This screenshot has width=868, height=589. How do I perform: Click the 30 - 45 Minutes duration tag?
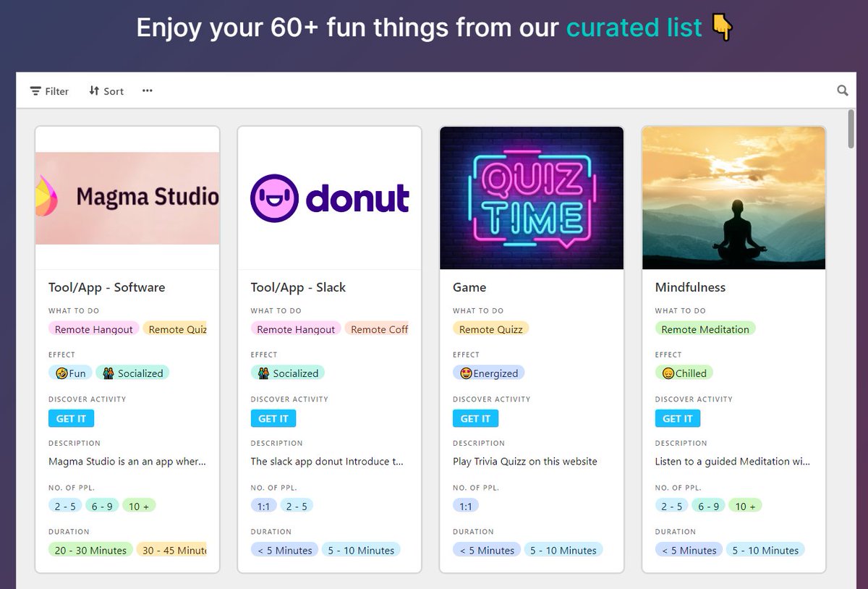[172, 550]
